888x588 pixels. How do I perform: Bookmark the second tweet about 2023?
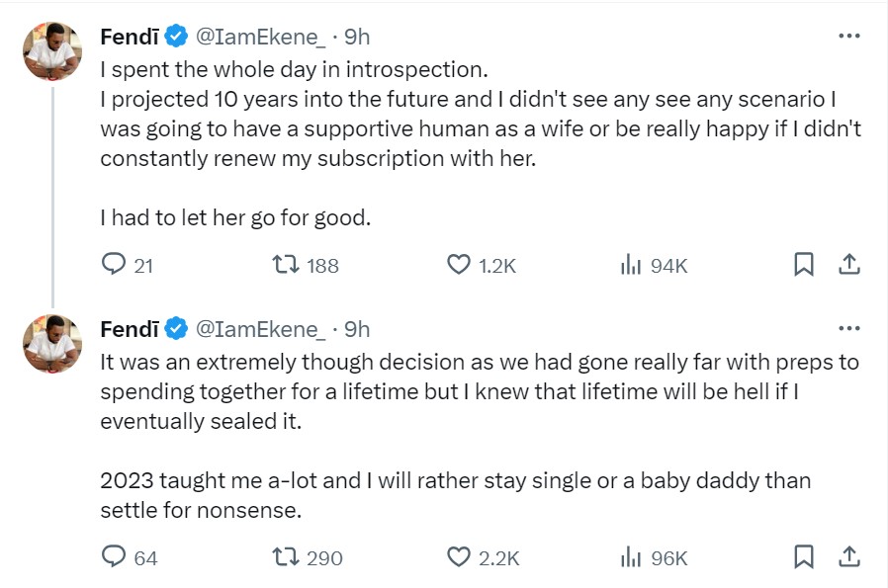(x=804, y=557)
